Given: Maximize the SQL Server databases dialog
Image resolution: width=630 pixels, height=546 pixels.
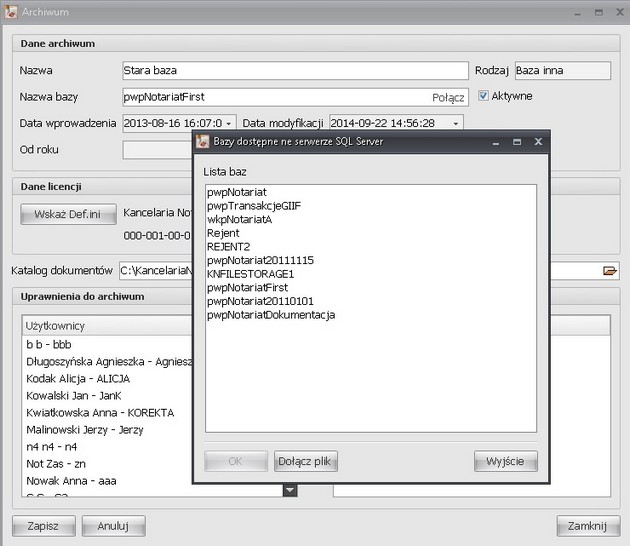Looking at the screenshot, I should [516, 142].
